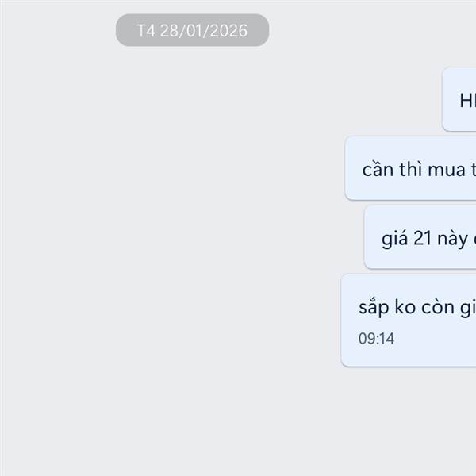This screenshot has width=476, height=476.
Task: Click the word 'sắp' in the last message
Action: tap(374, 308)
